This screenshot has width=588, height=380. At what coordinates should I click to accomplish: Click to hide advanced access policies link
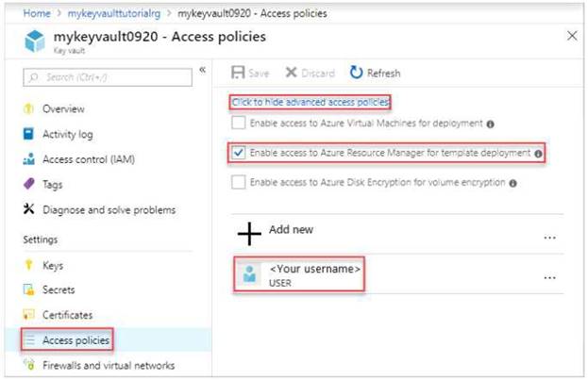(x=311, y=102)
